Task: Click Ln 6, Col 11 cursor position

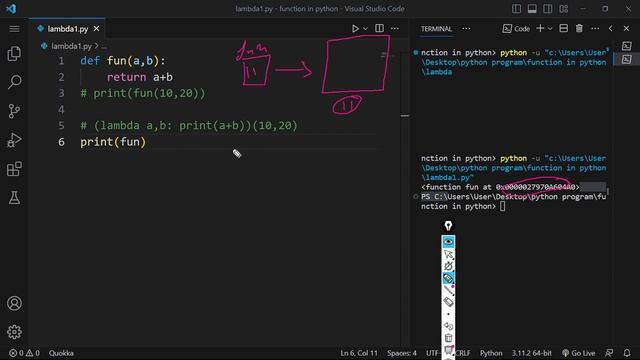Action: click(359, 353)
